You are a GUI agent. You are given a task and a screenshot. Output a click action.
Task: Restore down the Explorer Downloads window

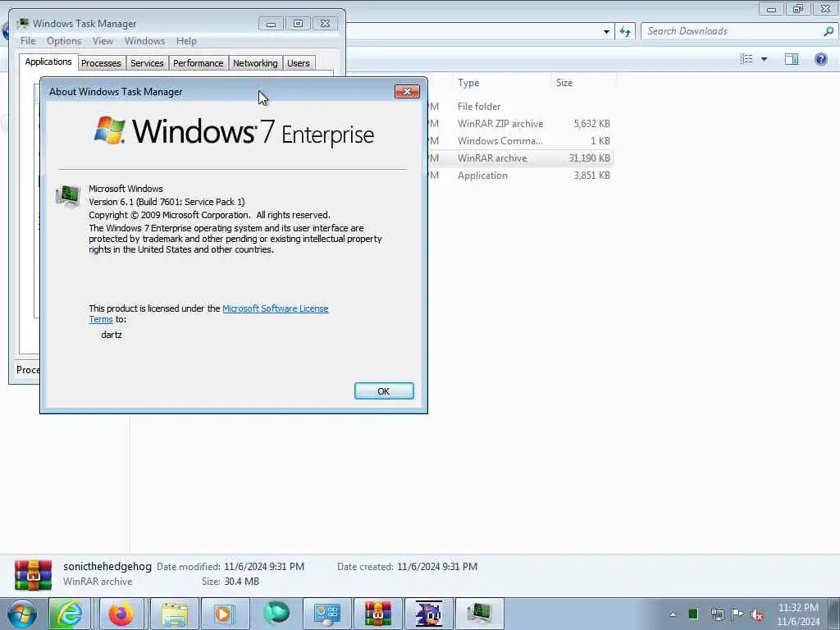[x=798, y=9]
